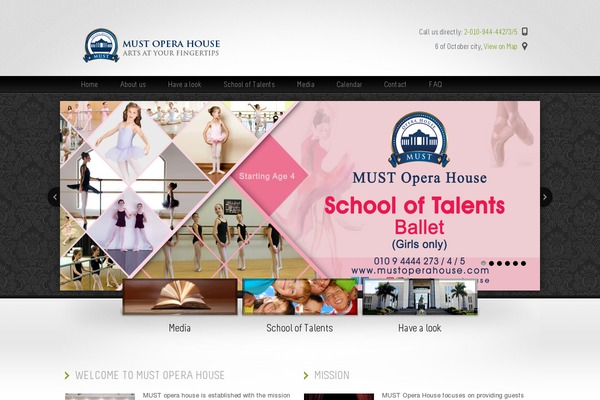
Task: Open Have a look in navigation bar
Action: [184, 84]
